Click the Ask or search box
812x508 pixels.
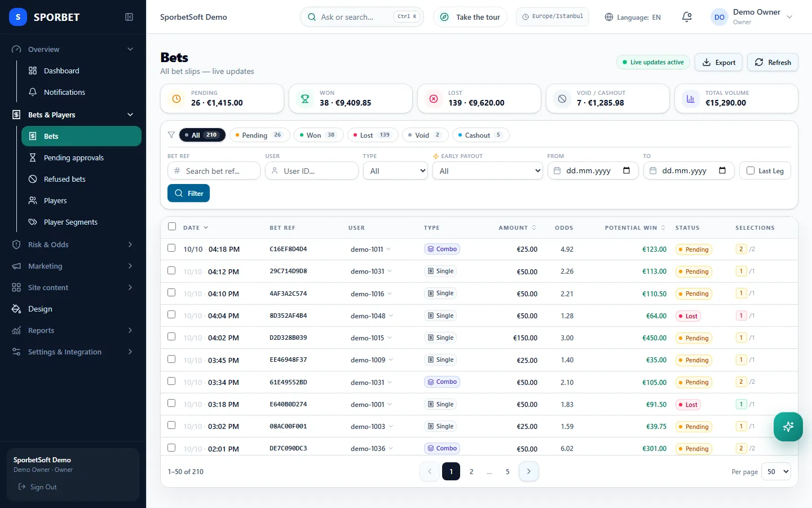362,17
